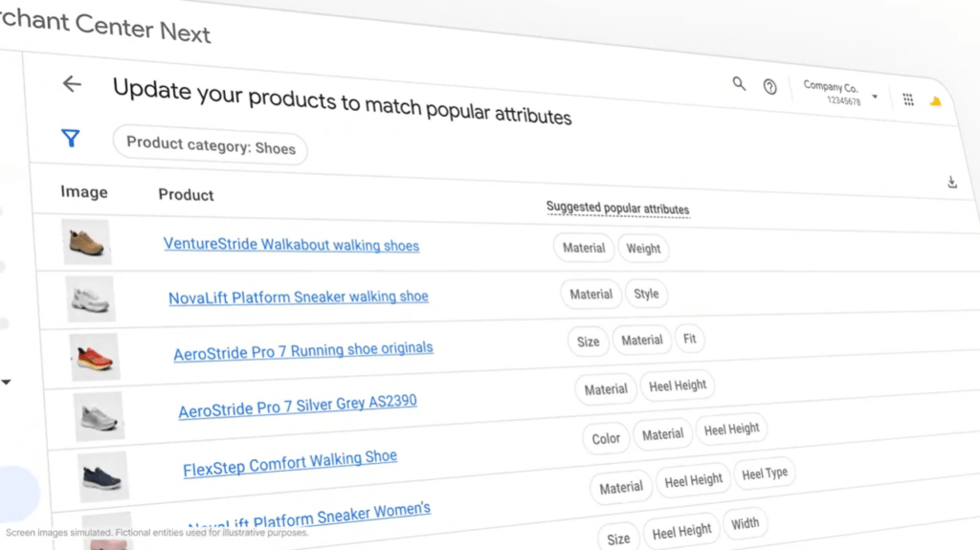The height and width of the screenshot is (550, 980).
Task: Select the tan VentureStride shoe thumbnail
Action: click(86, 242)
